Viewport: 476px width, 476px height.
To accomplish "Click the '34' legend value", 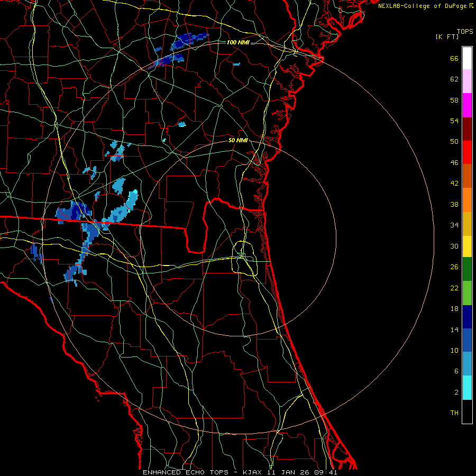I will [454, 225].
